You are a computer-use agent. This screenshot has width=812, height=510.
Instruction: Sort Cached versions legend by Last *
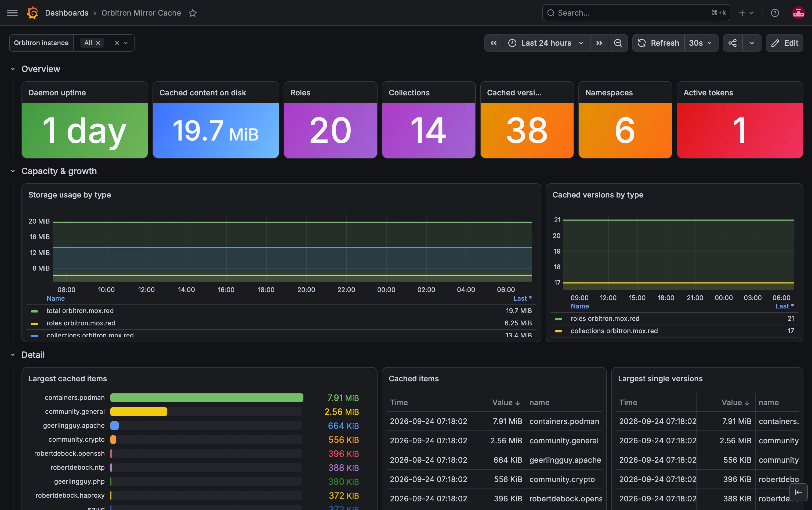(x=785, y=306)
